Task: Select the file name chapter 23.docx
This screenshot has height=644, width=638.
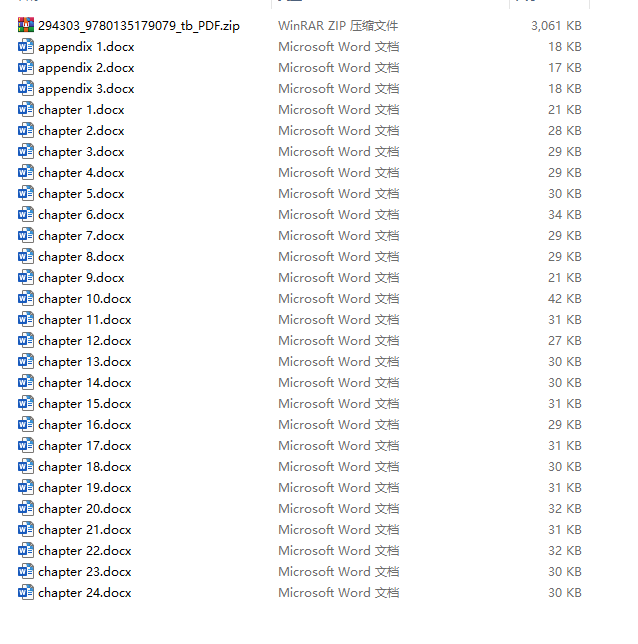Action: click(x=85, y=572)
